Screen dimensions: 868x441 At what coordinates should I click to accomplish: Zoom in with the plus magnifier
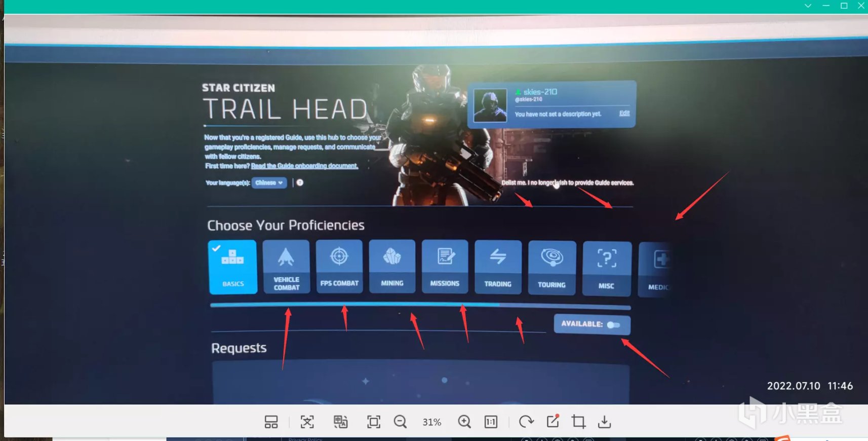(x=464, y=422)
